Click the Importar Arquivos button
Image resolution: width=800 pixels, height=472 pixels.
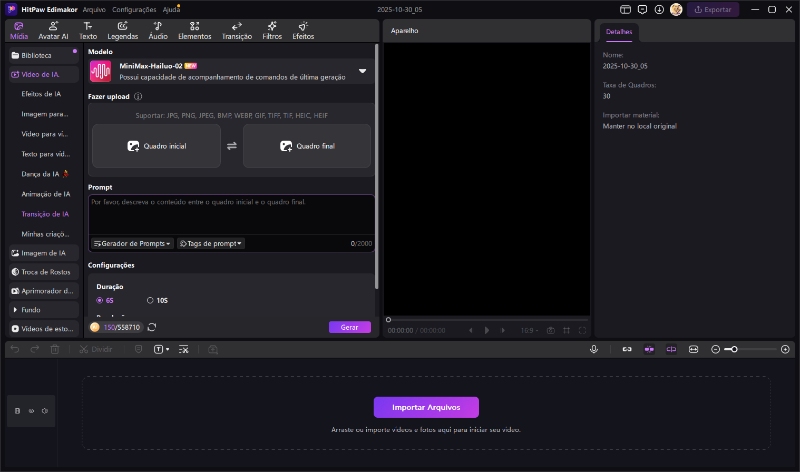point(426,407)
